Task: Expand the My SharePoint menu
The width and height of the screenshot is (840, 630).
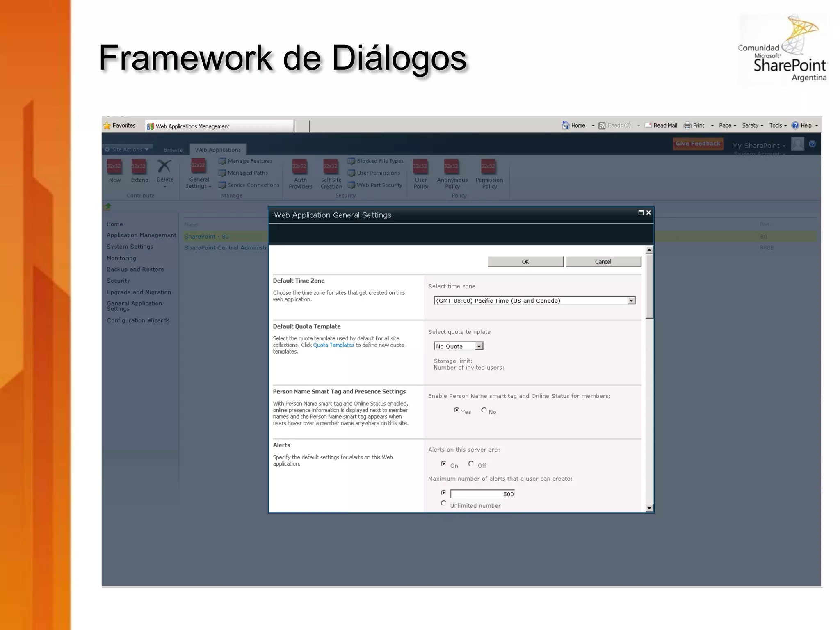Action: [x=759, y=146]
